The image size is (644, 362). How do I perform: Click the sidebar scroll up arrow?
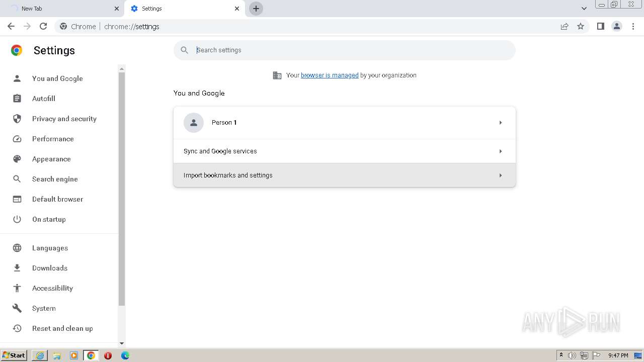click(121, 68)
